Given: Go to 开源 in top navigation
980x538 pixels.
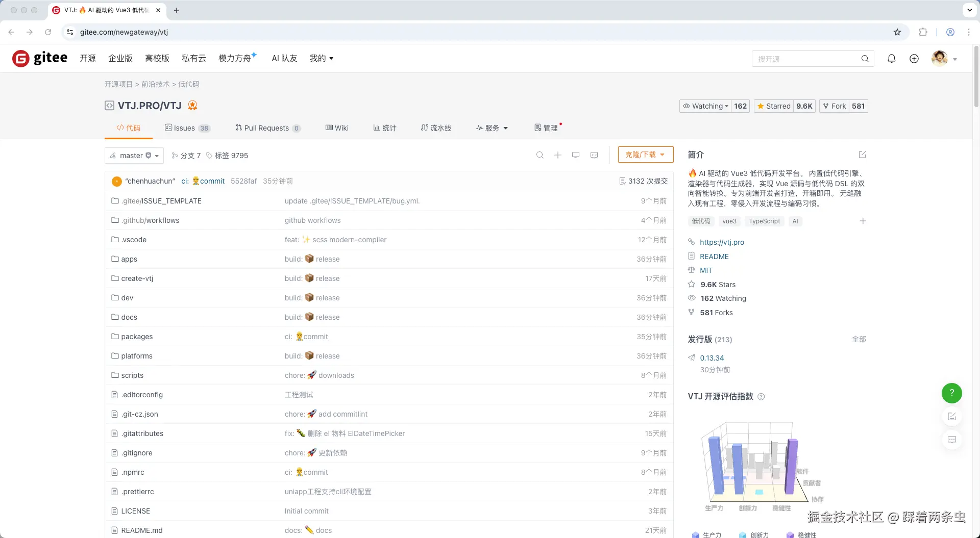Looking at the screenshot, I should [x=88, y=59].
